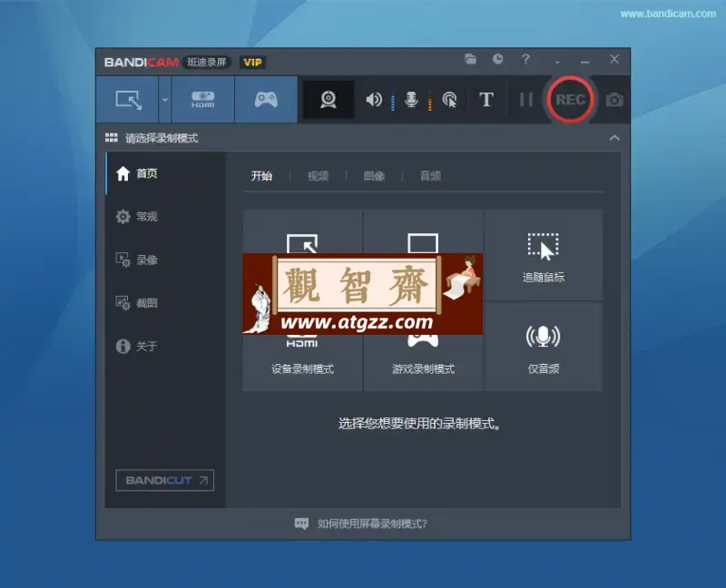This screenshot has height=588, width=726.
Task: Take a screenshot with the camera icon
Action: point(614,100)
